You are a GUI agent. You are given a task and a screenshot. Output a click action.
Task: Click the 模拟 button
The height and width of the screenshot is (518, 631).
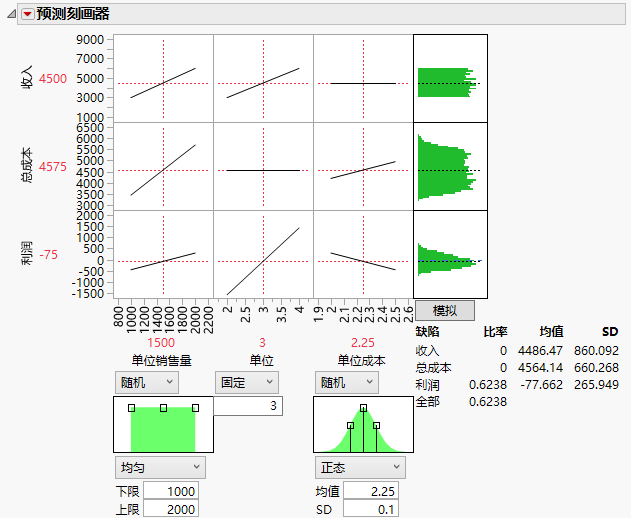[x=445, y=311]
